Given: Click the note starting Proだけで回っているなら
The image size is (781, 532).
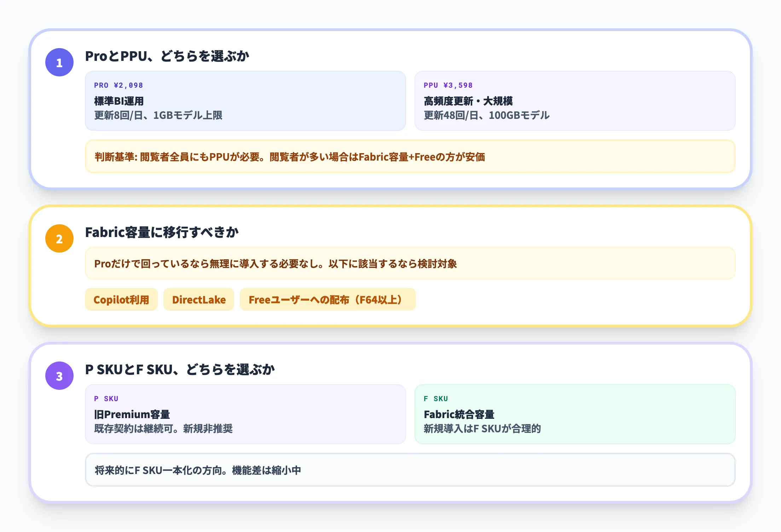Looking at the screenshot, I should pos(410,263).
